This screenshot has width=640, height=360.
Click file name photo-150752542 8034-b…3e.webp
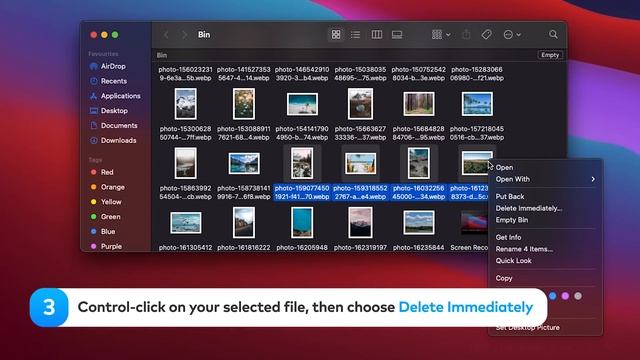pos(419,74)
